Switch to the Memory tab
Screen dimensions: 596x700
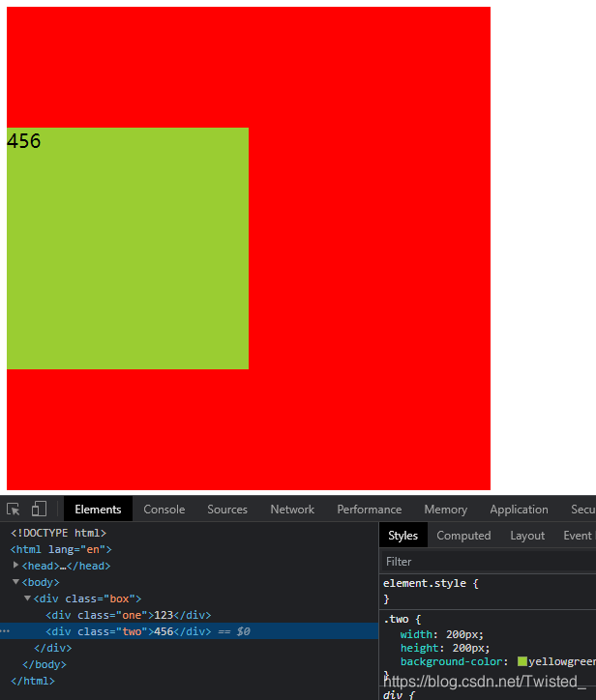(445, 510)
